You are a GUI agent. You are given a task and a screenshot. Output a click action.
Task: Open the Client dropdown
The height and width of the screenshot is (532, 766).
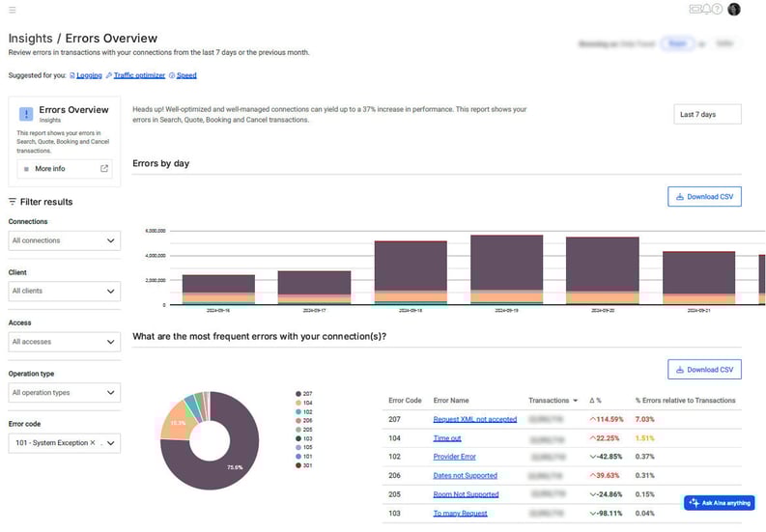(x=65, y=291)
